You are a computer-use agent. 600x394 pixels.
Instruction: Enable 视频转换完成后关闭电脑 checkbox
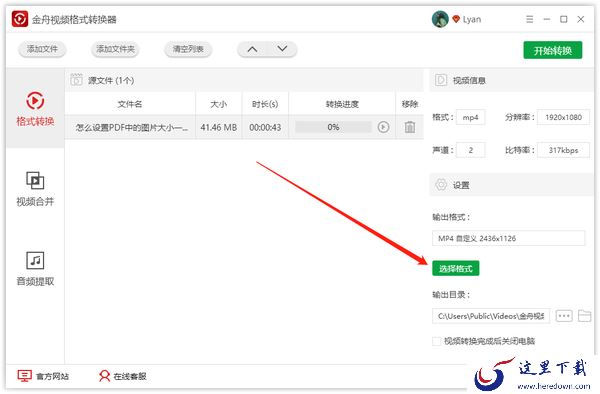click(x=436, y=341)
